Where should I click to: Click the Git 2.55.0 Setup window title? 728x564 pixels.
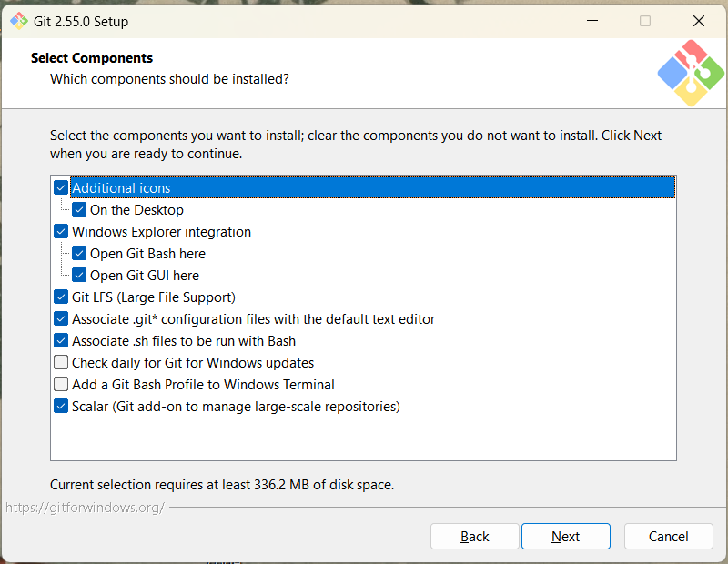81,21
